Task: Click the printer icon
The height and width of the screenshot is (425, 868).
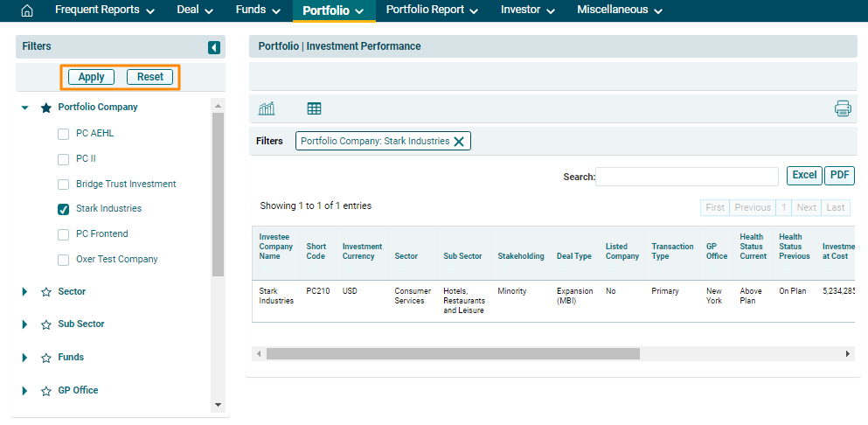Action: click(842, 108)
